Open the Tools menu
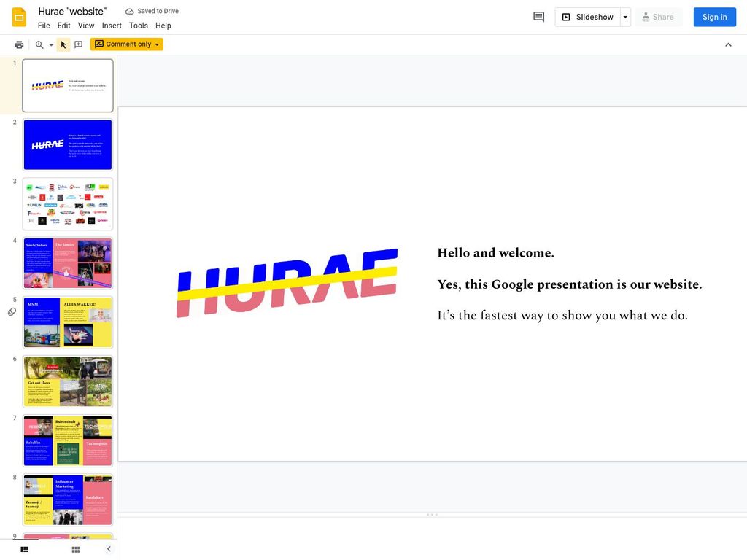 pyautogui.click(x=139, y=26)
